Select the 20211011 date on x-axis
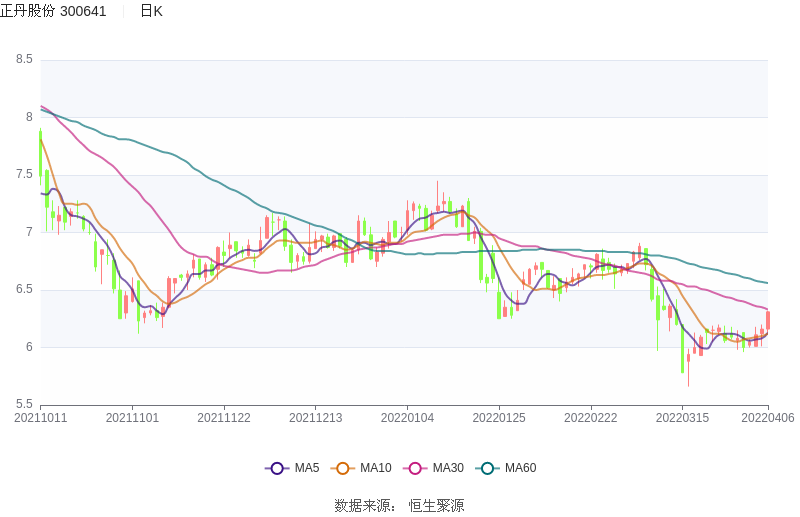Viewport: 800px width, 517px height. [x=41, y=418]
